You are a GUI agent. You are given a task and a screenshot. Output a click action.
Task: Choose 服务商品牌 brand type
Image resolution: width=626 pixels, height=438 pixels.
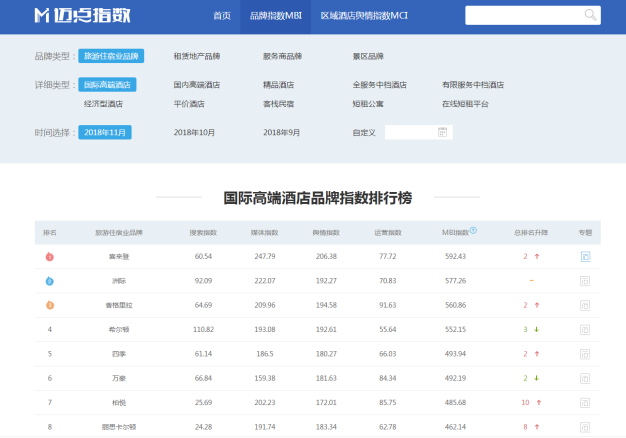tap(282, 56)
